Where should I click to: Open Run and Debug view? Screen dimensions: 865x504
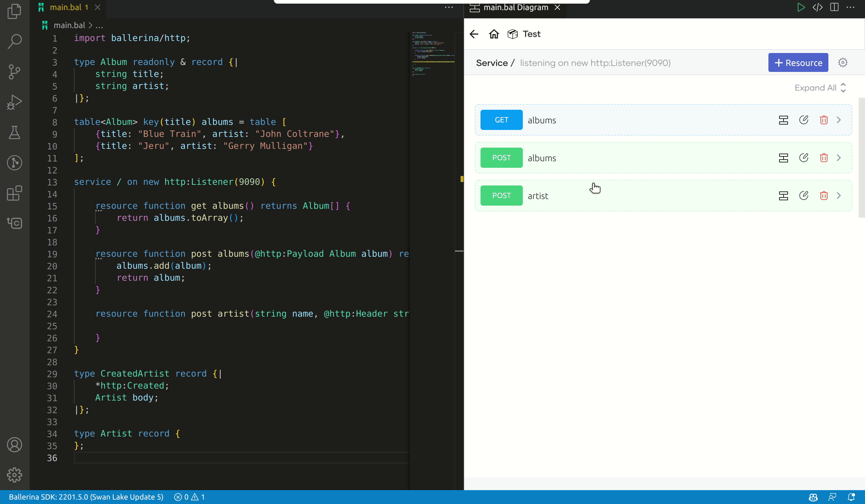point(15,102)
